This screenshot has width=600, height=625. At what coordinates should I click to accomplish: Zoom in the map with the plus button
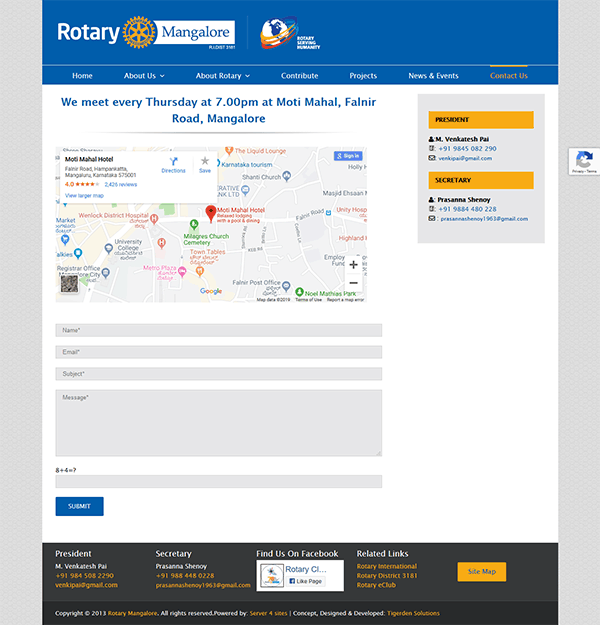pos(353,264)
